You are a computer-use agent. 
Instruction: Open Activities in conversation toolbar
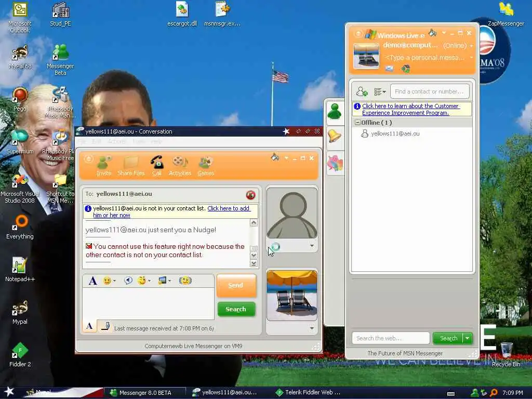point(180,166)
